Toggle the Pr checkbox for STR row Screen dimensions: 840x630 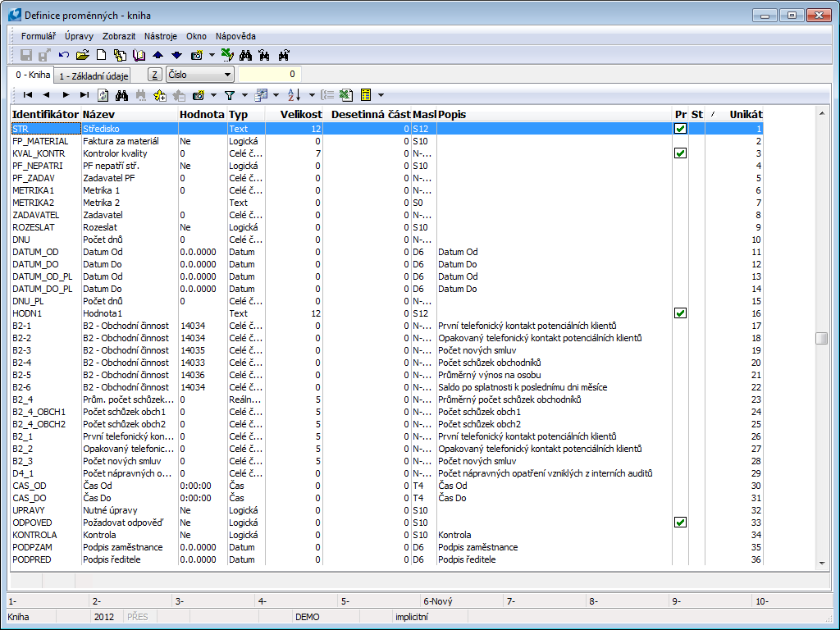click(680, 129)
